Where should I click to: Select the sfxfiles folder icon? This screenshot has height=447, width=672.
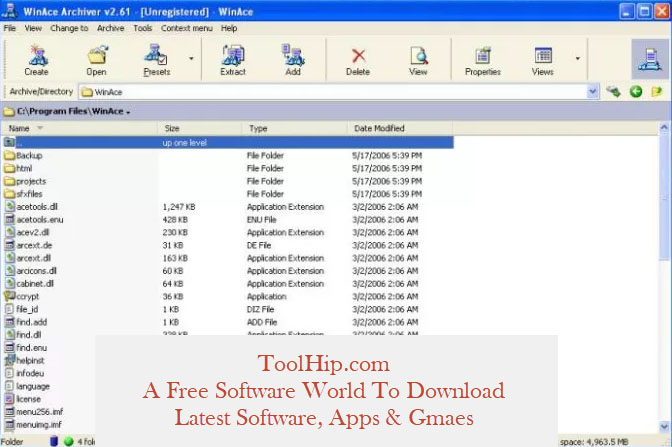[x=9, y=194]
